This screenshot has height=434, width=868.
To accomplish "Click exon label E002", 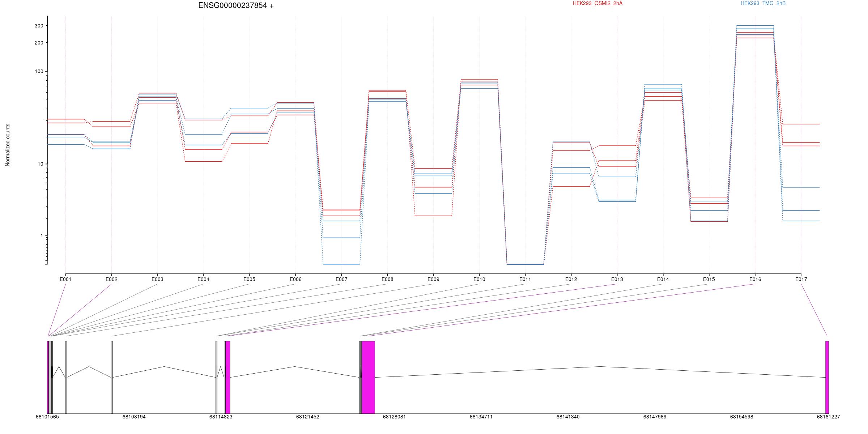I will 111,279.
